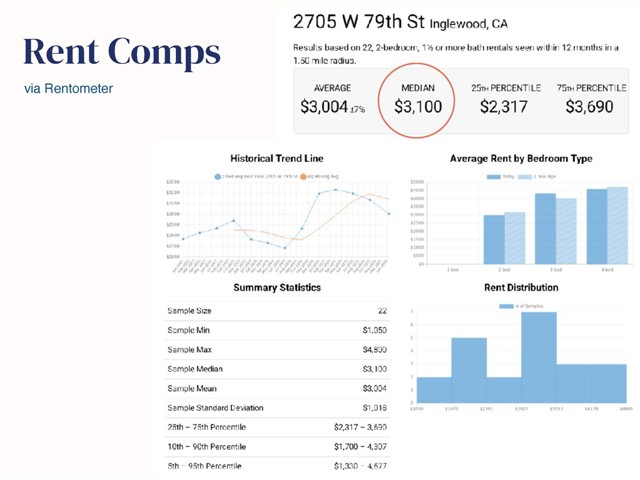Toggle the Today legend swatch in bedroom chart
Screen dimensions: 640x480
(493, 176)
